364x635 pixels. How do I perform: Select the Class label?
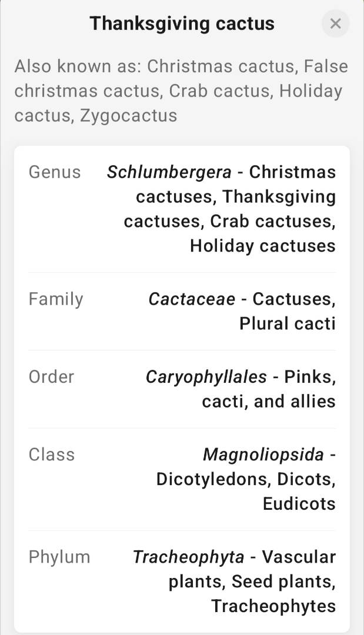52,454
